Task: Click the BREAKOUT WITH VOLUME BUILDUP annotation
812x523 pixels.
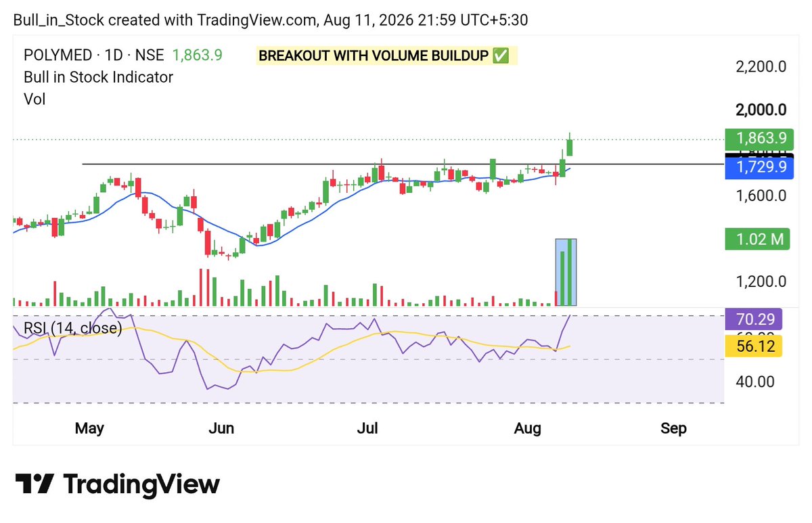Action: (x=386, y=55)
